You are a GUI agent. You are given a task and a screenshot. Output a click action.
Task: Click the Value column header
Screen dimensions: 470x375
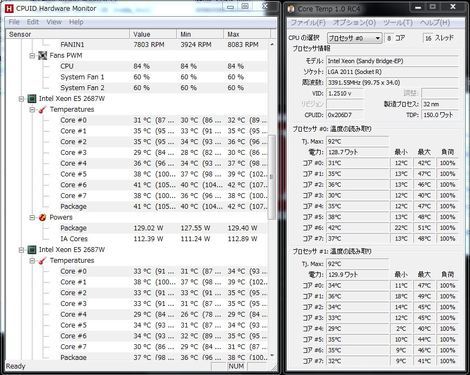point(153,34)
